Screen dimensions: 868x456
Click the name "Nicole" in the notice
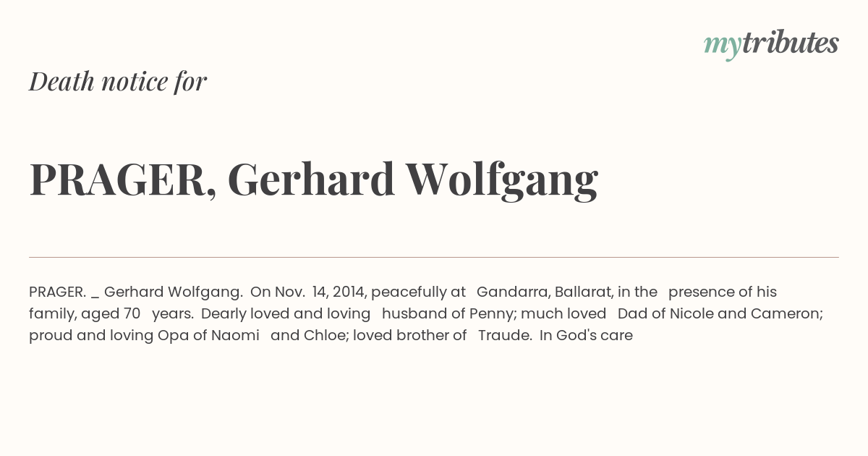pos(693,314)
